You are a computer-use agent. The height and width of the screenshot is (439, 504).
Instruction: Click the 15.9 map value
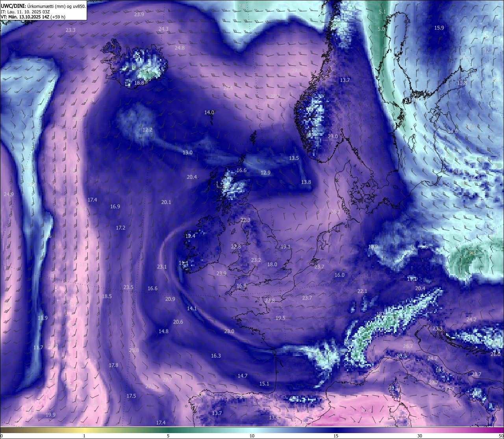click(x=439, y=28)
